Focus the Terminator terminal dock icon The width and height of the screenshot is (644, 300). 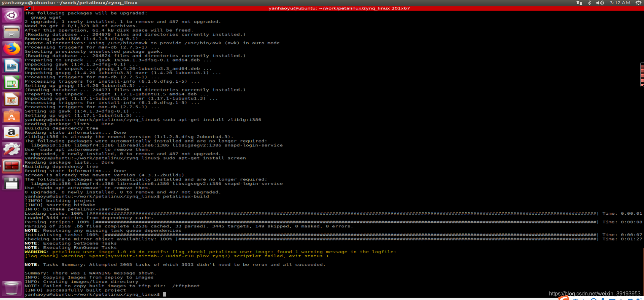(12, 166)
